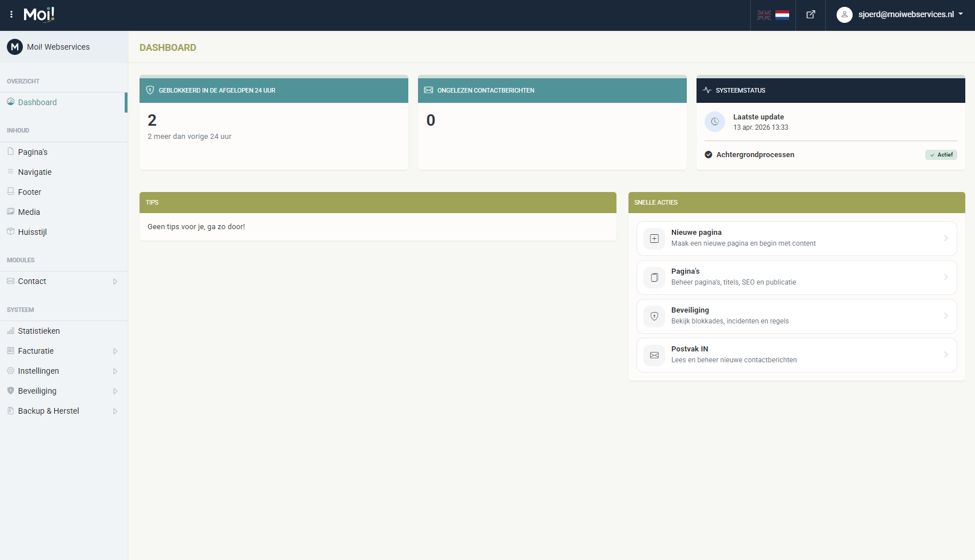Expand the Instellingen submenu arrow
The image size is (975, 560).
coord(115,371)
